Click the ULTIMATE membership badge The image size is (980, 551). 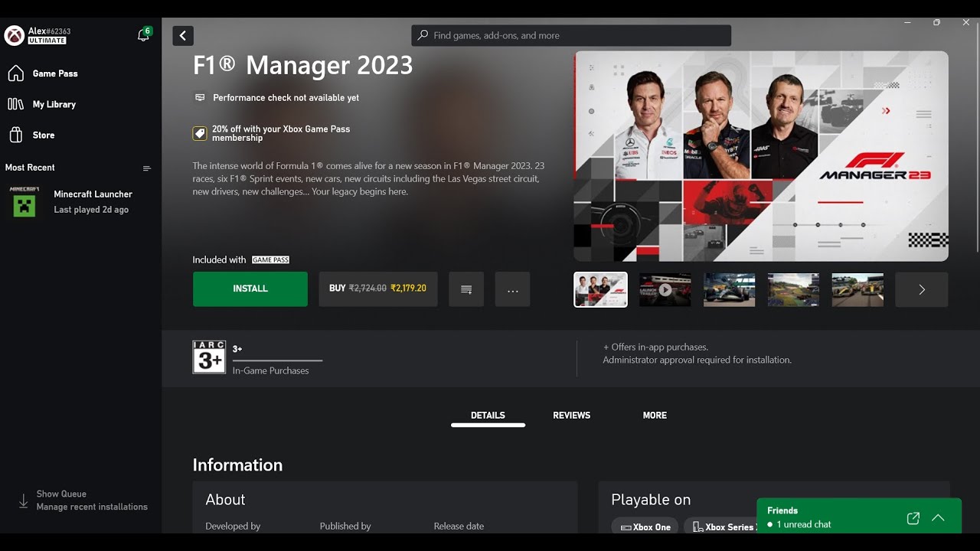[47, 41]
